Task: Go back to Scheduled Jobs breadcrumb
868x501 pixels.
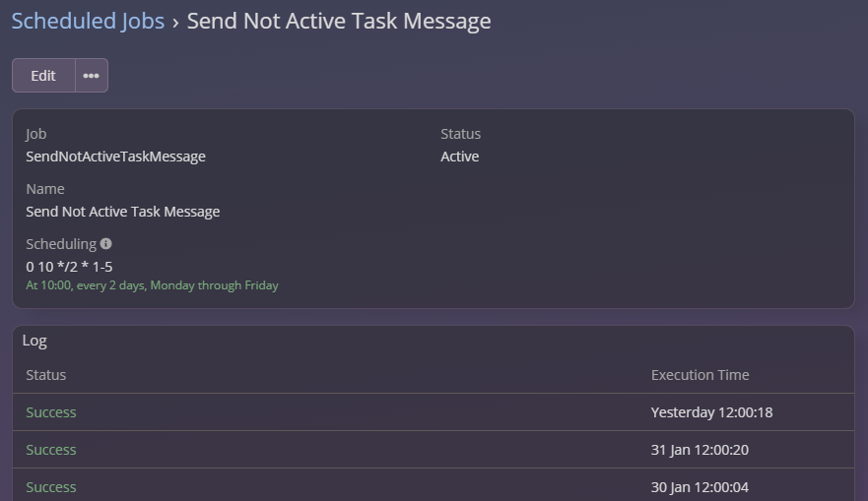Action: click(88, 21)
